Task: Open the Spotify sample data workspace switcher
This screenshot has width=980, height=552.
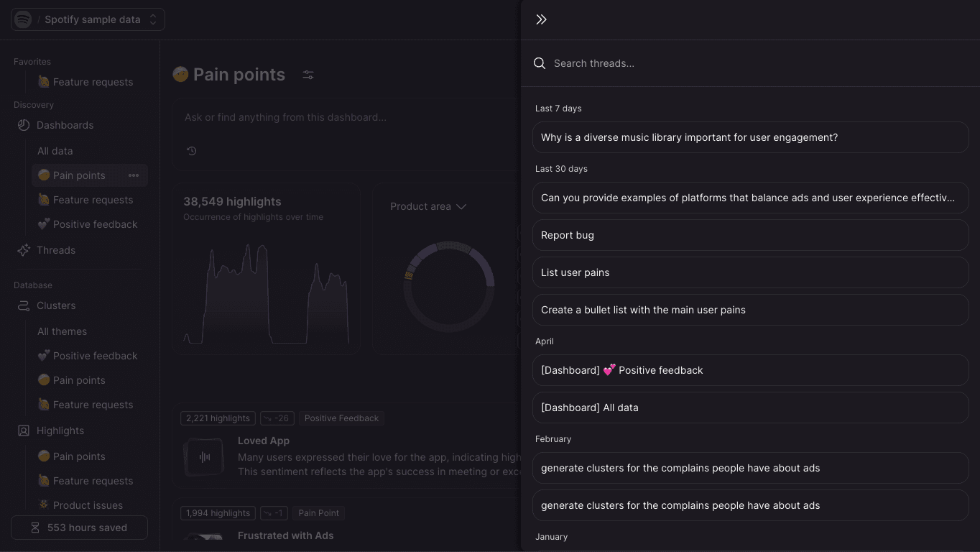Action: point(88,19)
